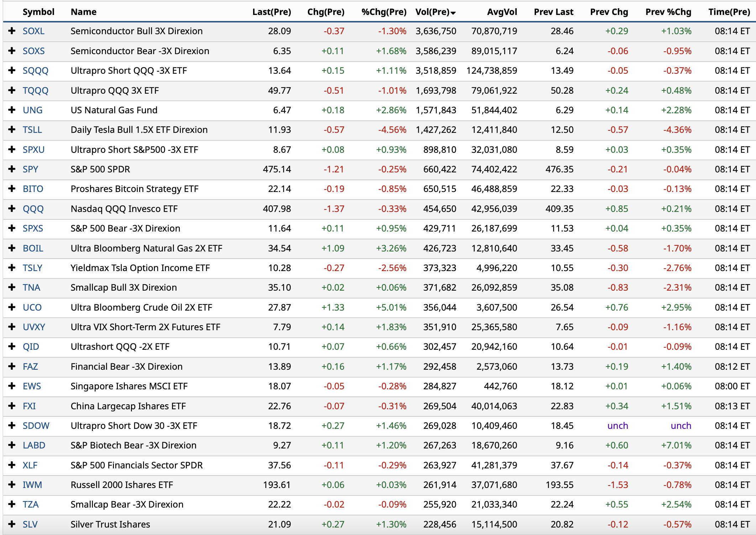The height and width of the screenshot is (535, 756).
Task: Click the plus icon beside SPY
Action: point(12,169)
